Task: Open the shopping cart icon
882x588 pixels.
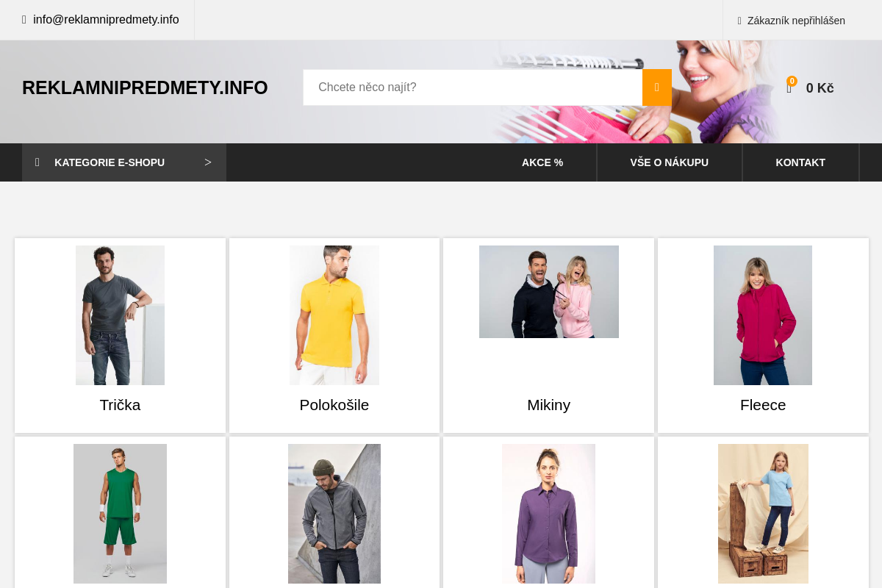Action: point(789,88)
